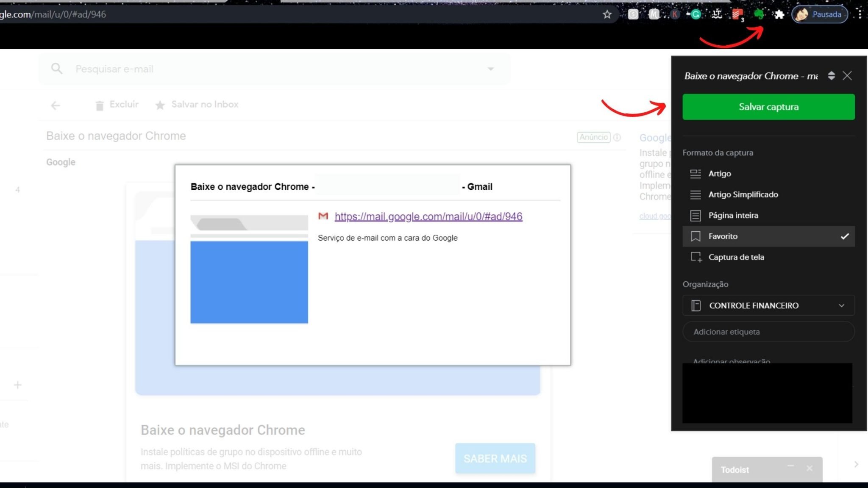Click Salvar no Inbox text
This screenshot has width=868, height=488.
click(205, 104)
